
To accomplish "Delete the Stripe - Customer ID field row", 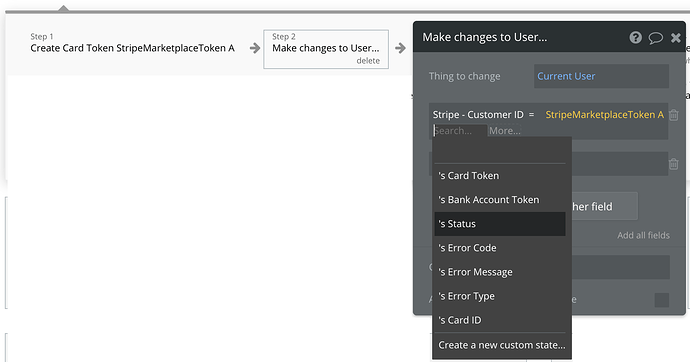I will click(x=673, y=115).
